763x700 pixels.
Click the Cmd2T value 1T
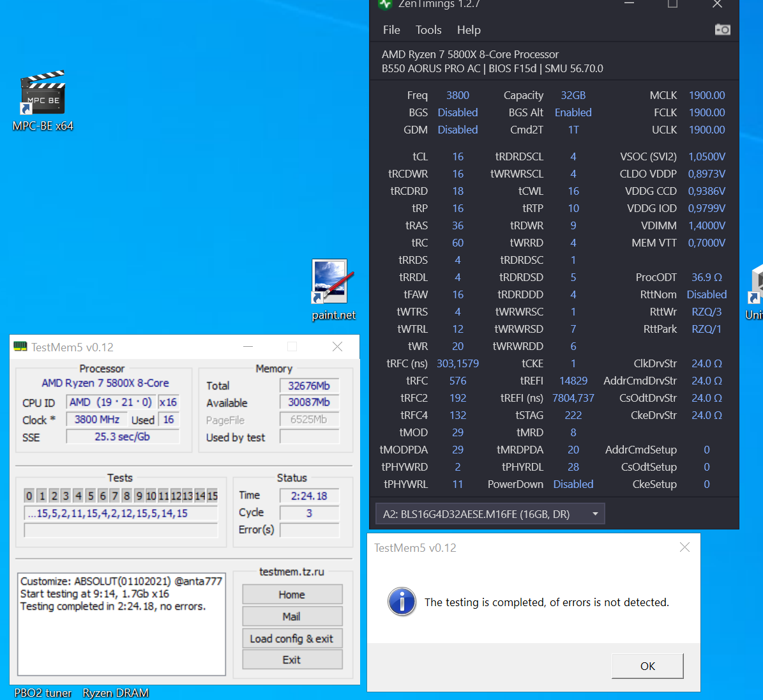coord(573,130)
